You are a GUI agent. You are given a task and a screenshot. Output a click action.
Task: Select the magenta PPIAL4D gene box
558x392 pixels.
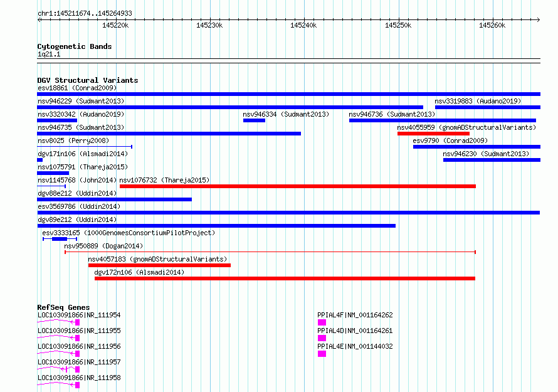click(x=322, y=338)
